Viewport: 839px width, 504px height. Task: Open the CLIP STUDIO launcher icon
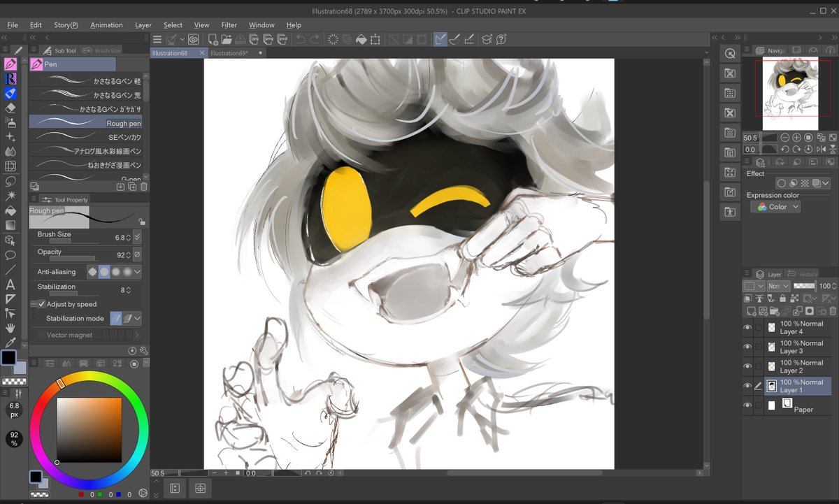tap(193, 40)
